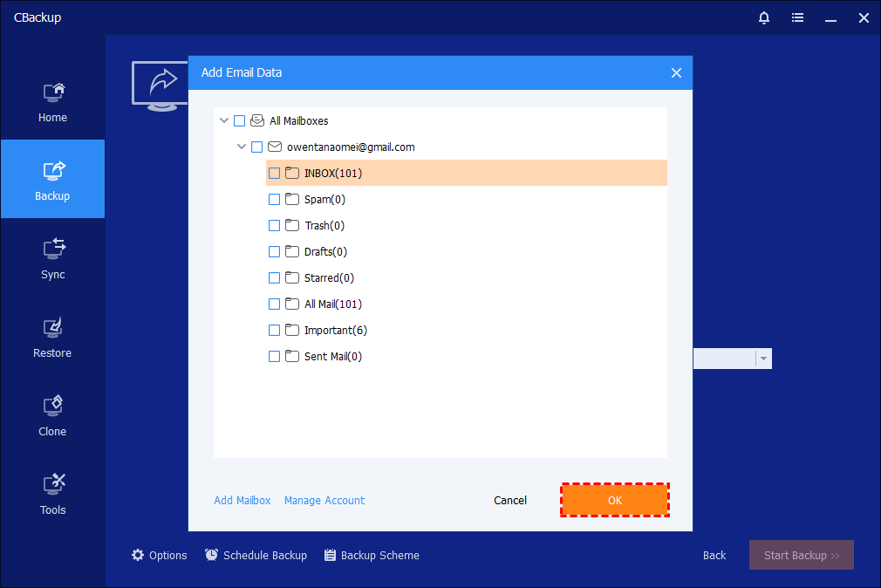Click the Add Mailbox link

(242, 501)
